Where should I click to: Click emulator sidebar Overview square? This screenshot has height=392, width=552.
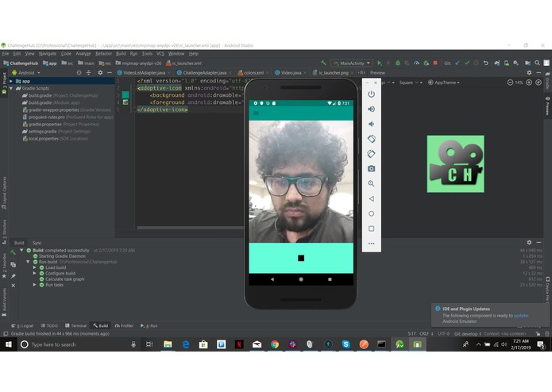tap(372, 229)
